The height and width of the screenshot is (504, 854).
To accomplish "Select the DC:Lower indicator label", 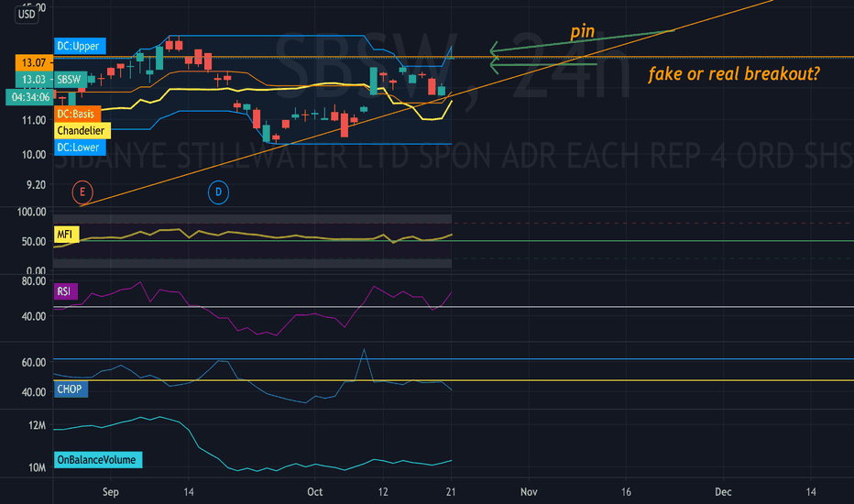I will point(80,148).
